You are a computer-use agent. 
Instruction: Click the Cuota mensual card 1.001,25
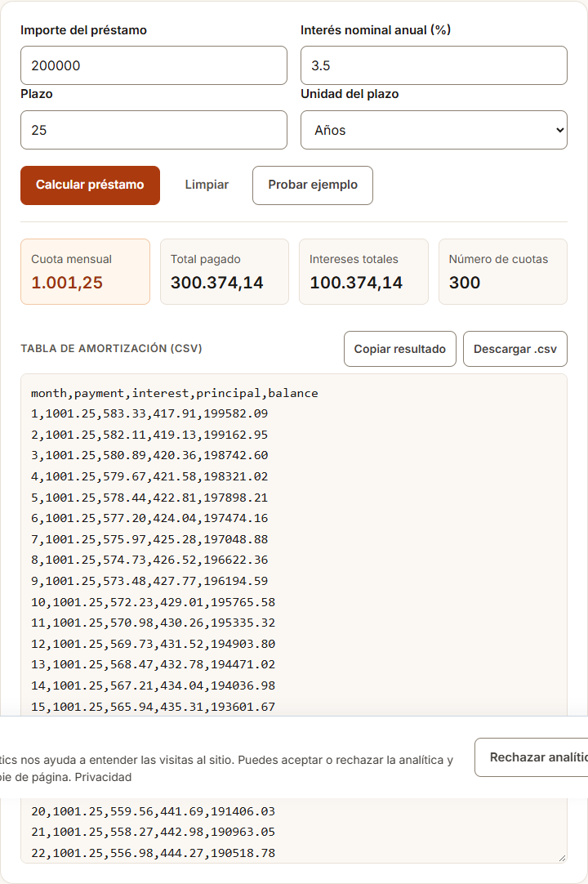pyautogui.click(x=86, y=272)
